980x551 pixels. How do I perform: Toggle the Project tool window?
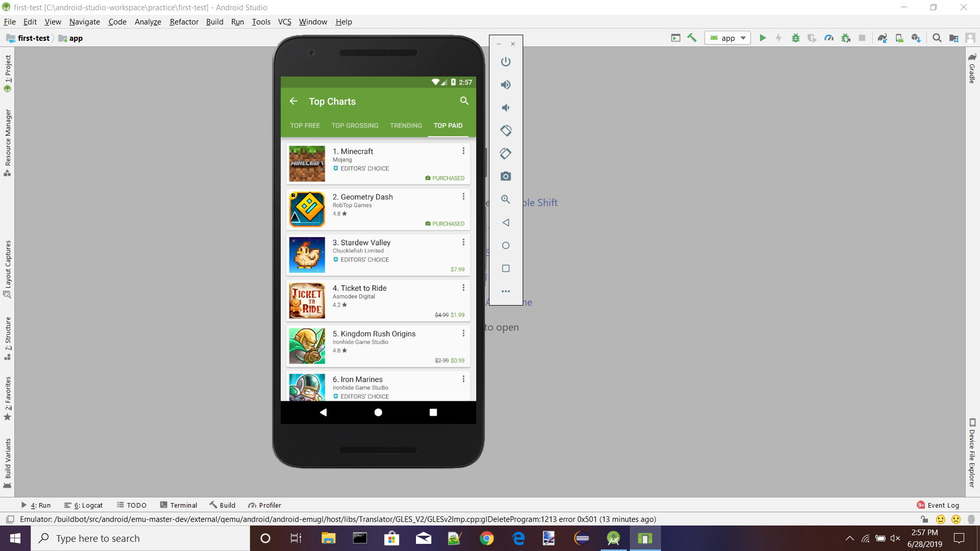[8, 73]
